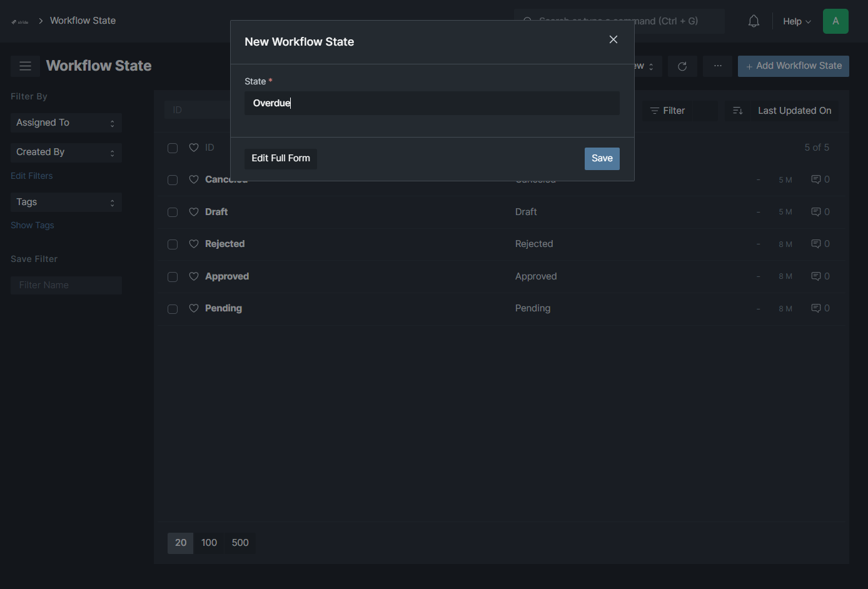Toggle the sidebar hamburger menu
The image size is (868, 589).
[x=25, y=66]
